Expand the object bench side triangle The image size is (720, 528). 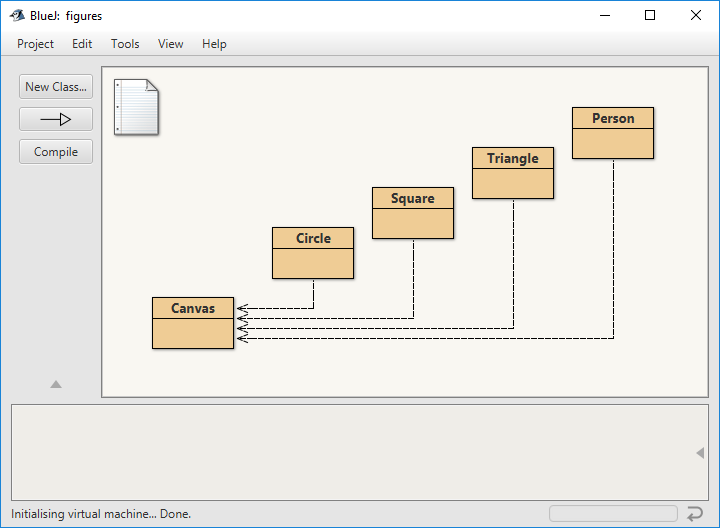(x=700, y=453)
